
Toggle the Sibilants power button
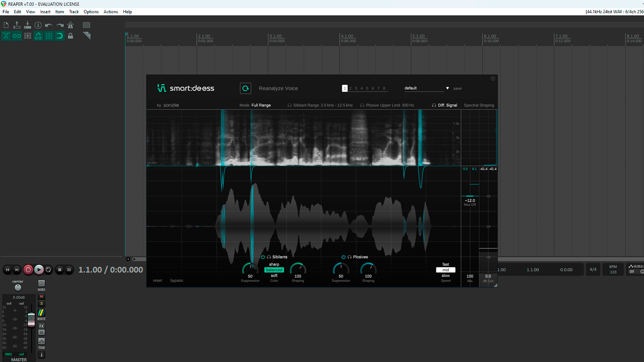coord(263,257)
